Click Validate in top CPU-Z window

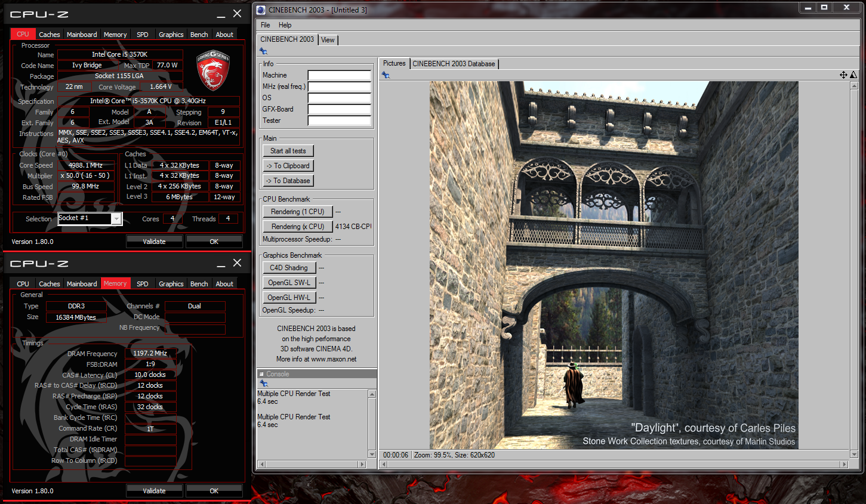pyautogui.click(x=154, y=242)
